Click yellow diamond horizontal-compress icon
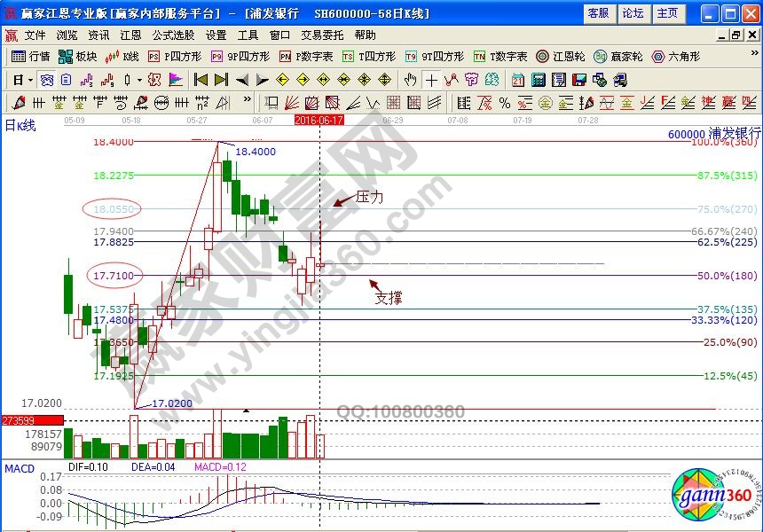 [x=343, y=80]
